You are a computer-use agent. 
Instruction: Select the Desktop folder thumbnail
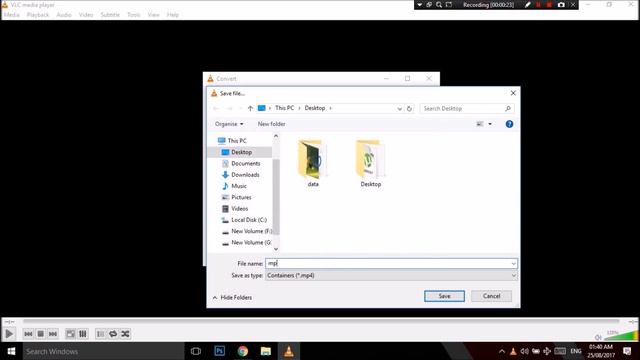coord(371,163)
